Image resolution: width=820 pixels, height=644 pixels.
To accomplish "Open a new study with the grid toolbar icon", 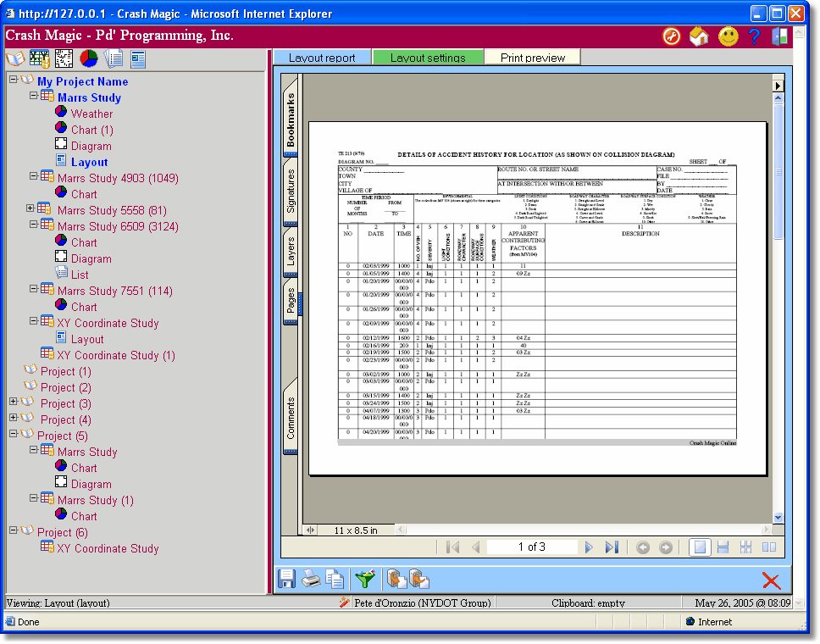I will click(39, 58).
